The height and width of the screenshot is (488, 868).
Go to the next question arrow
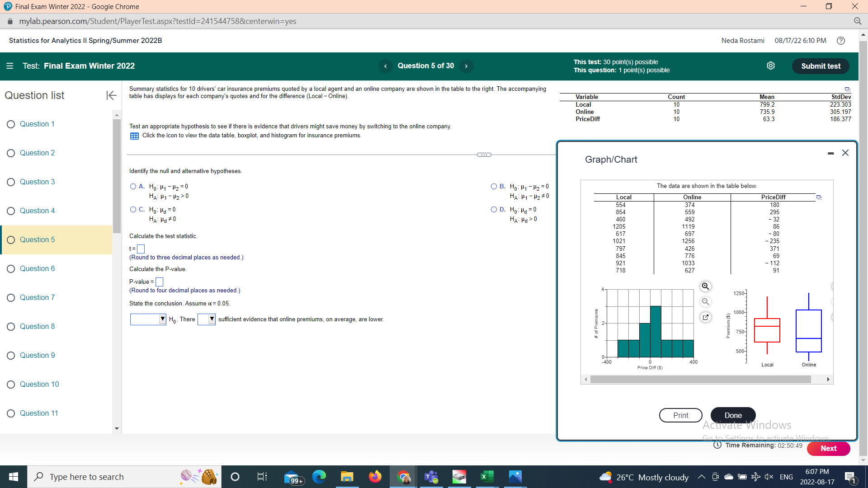point(466,66)
